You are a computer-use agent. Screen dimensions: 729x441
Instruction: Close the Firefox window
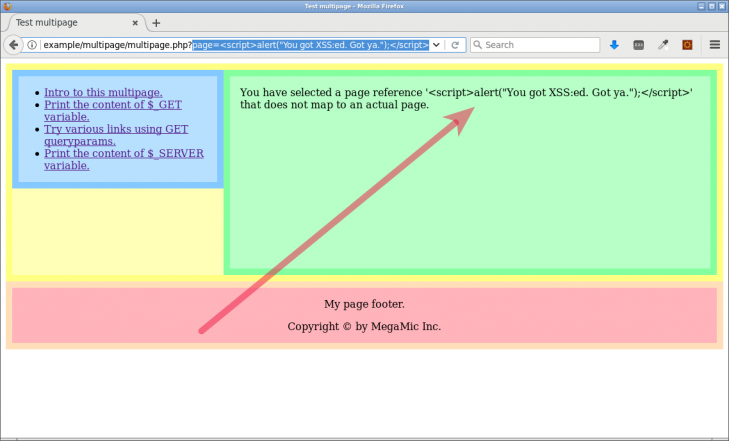[x=722, y=6]
